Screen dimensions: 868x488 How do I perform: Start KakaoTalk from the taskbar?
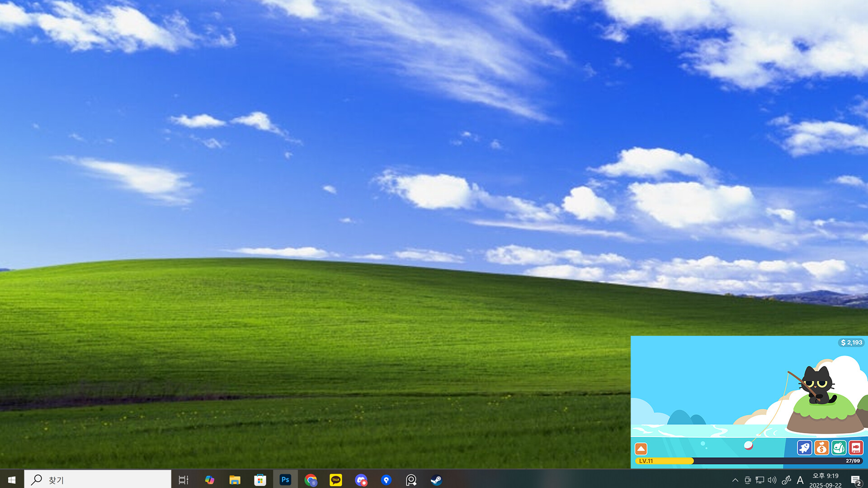pos(335,480)
